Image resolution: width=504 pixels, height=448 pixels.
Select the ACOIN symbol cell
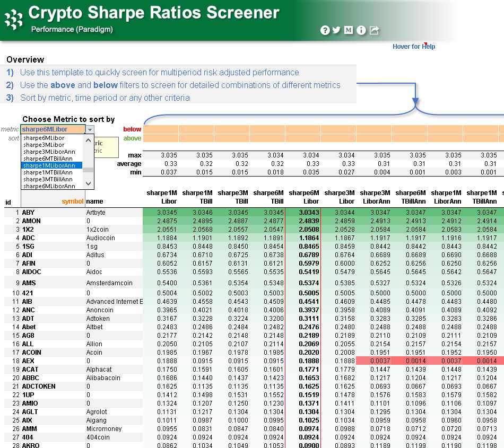pos(53,352)
